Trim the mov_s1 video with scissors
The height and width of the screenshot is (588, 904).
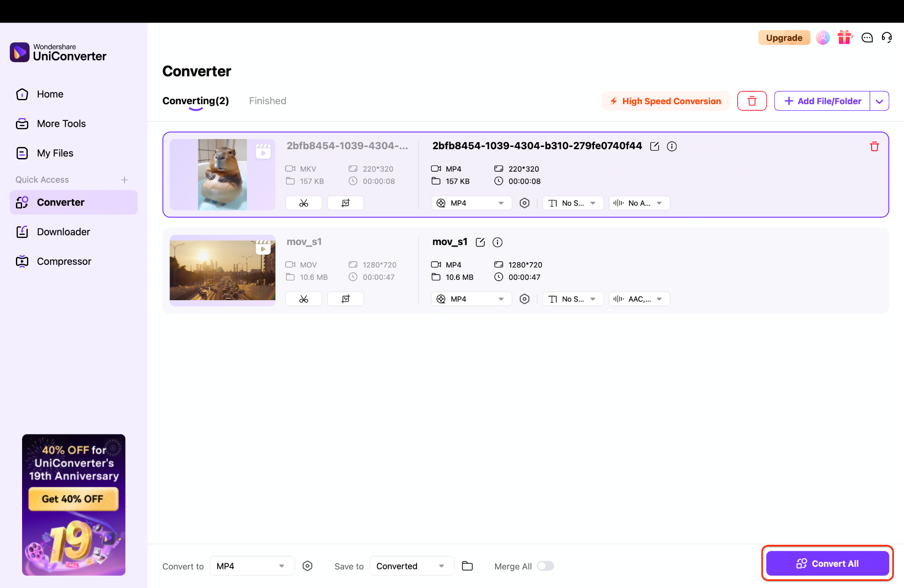click(x=304, y=299)
